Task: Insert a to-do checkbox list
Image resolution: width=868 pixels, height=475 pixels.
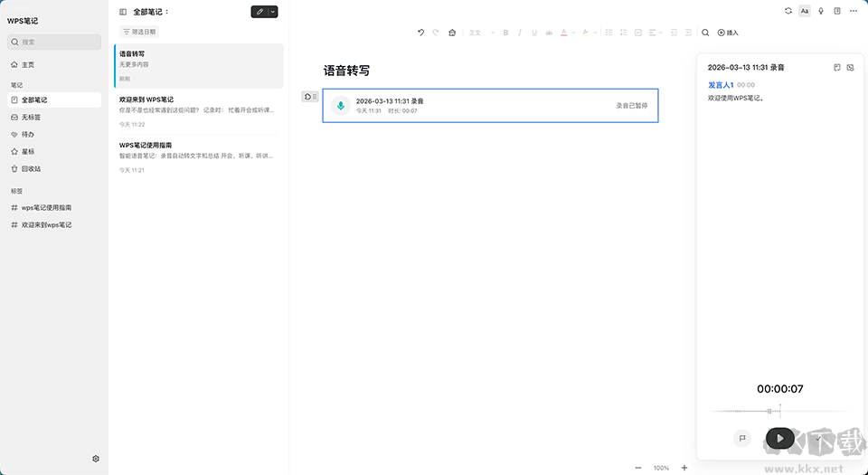Action: pos(637,33)
